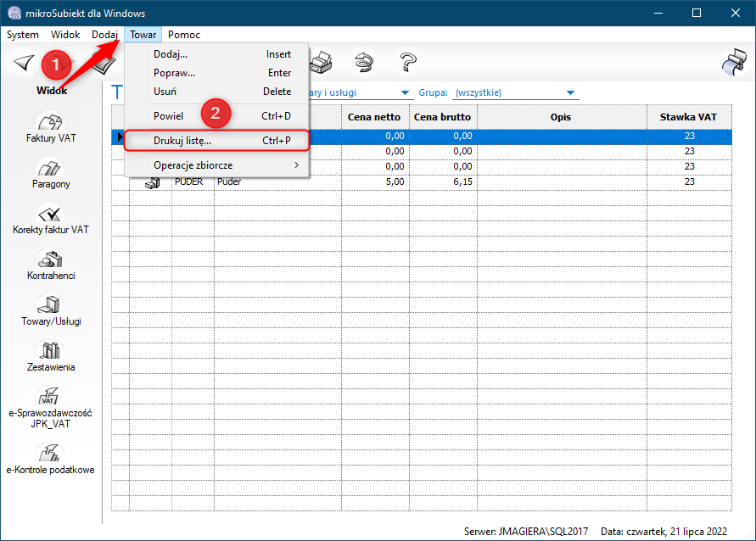
Task: Go to Paragony in the sidebar
Action: point(51,170)
